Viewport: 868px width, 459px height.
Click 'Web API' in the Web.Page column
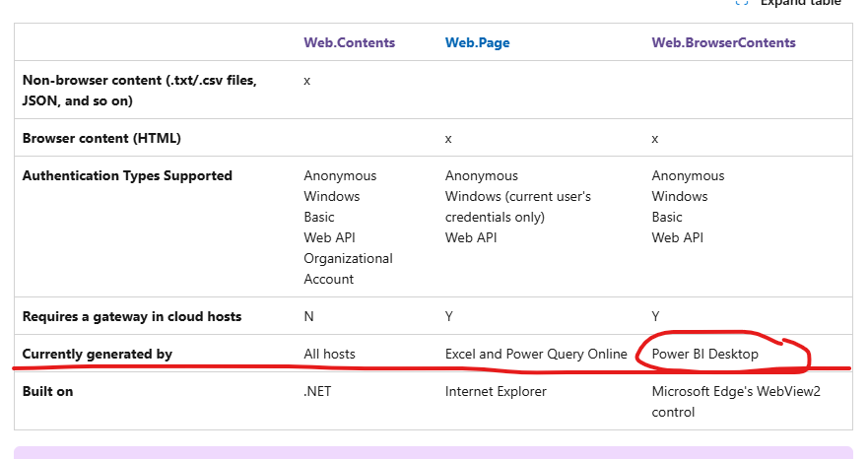coord(471,237)
